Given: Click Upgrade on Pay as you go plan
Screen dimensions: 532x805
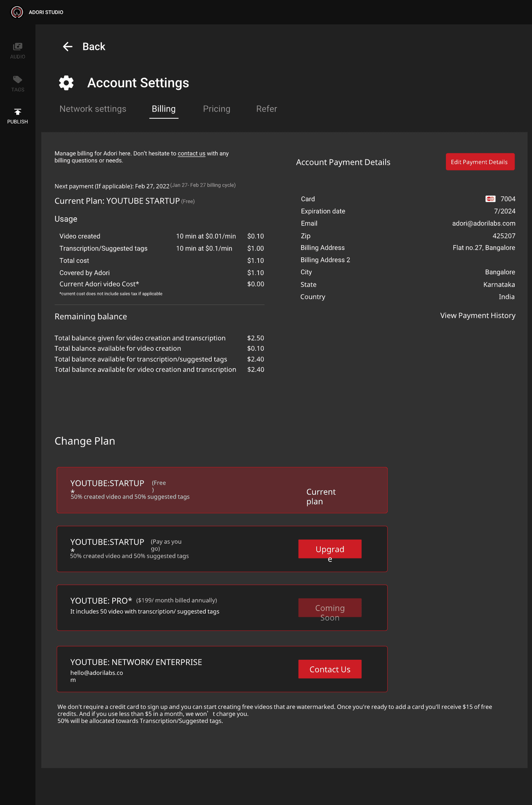Looking at the screenshot, I should point(330,549).
